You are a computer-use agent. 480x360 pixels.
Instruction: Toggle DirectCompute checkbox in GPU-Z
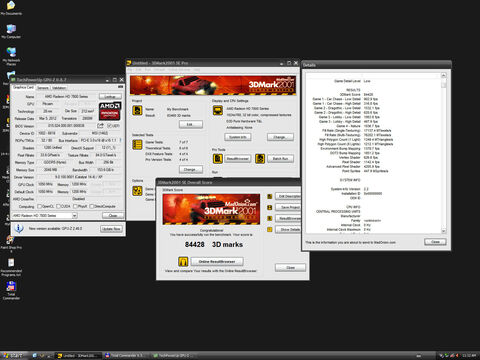[92, 206]
